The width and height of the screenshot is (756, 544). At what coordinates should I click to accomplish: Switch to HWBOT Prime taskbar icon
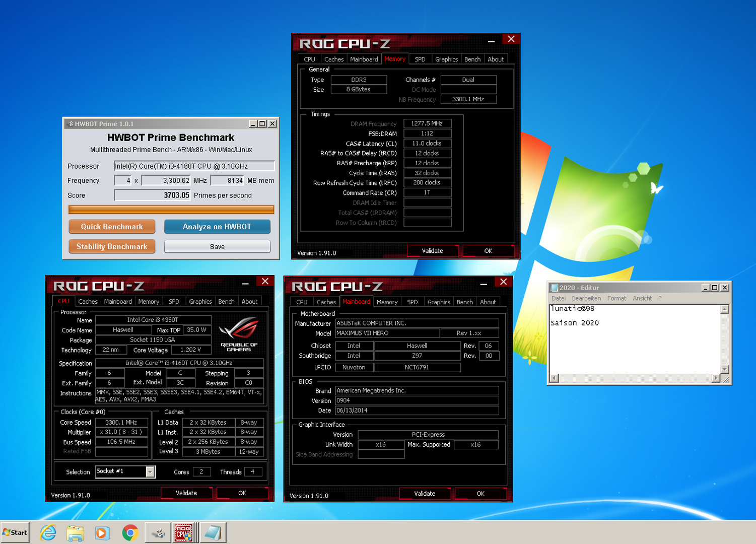tap(158, 532)
